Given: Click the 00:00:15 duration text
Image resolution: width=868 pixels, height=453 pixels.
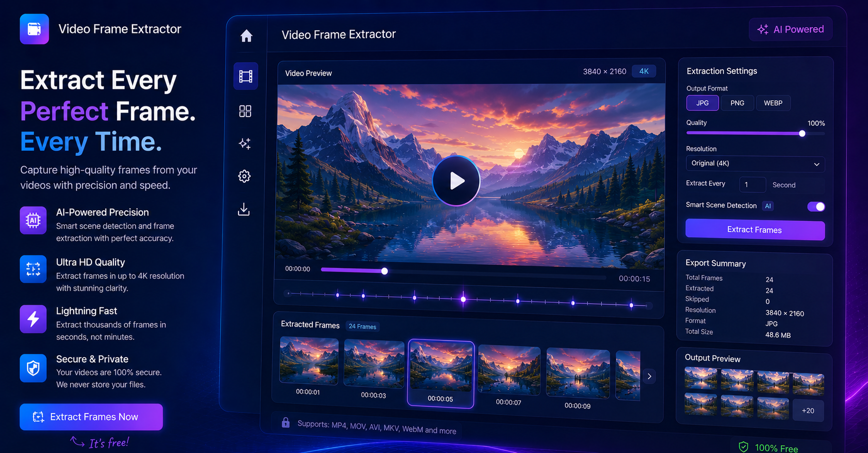Looking at the screenshot, I should (x=634, y=279).
